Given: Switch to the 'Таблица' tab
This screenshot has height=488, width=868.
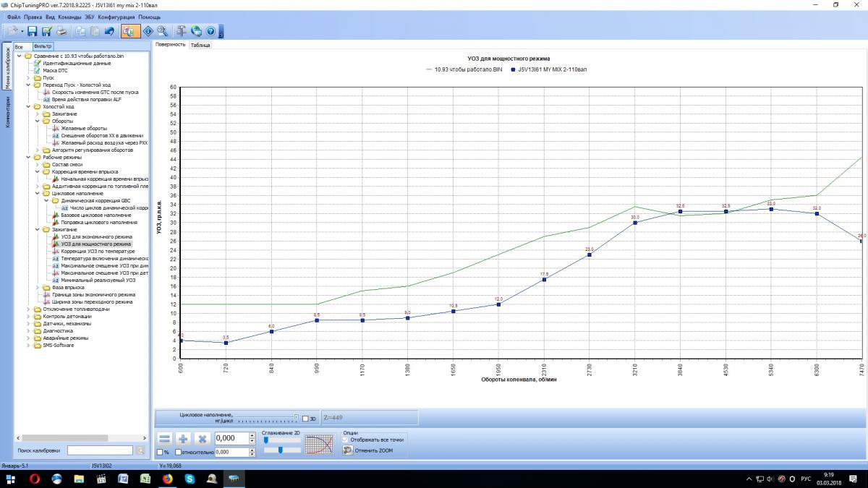Looking at the screenshot, I should pos(200,45).
